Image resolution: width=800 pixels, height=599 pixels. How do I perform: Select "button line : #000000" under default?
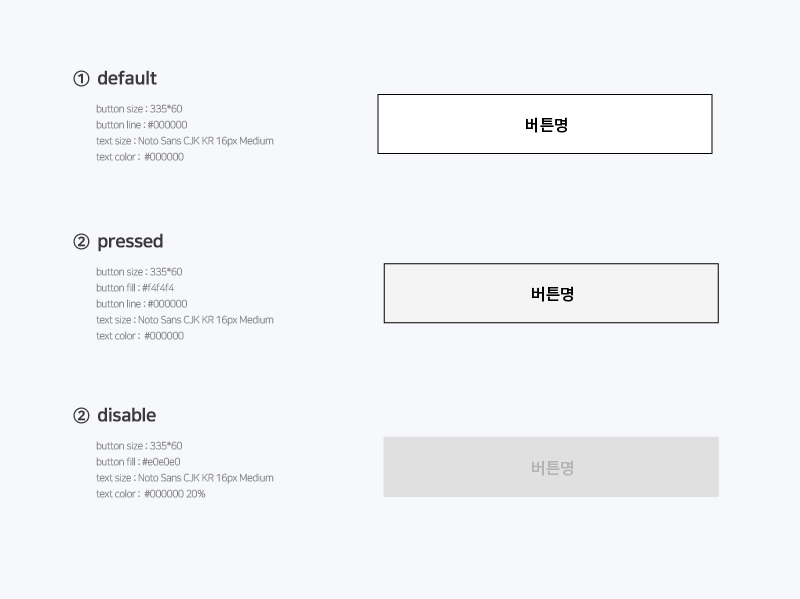(142, 125)
